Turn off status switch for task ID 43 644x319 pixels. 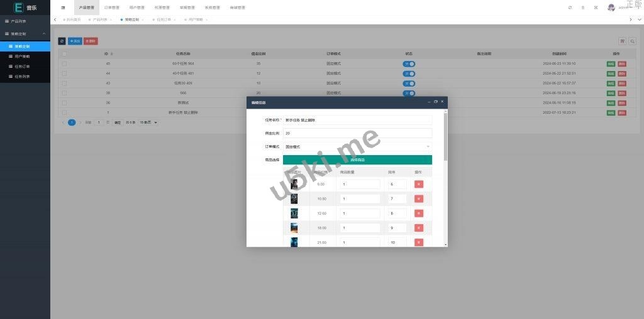click(409, 83)
